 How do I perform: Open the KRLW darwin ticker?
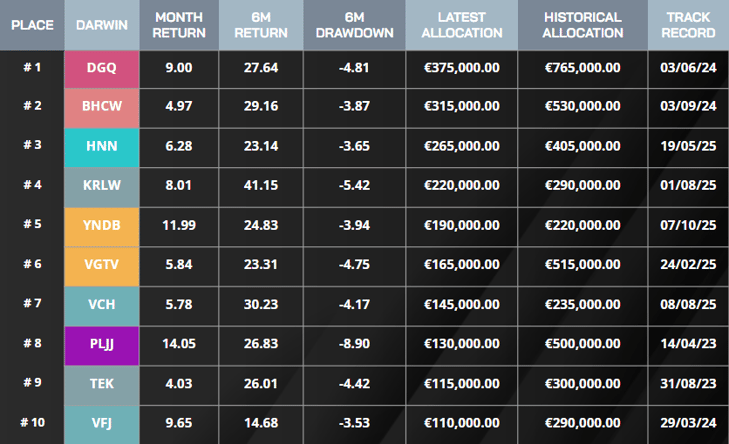[x=101, y=186]
